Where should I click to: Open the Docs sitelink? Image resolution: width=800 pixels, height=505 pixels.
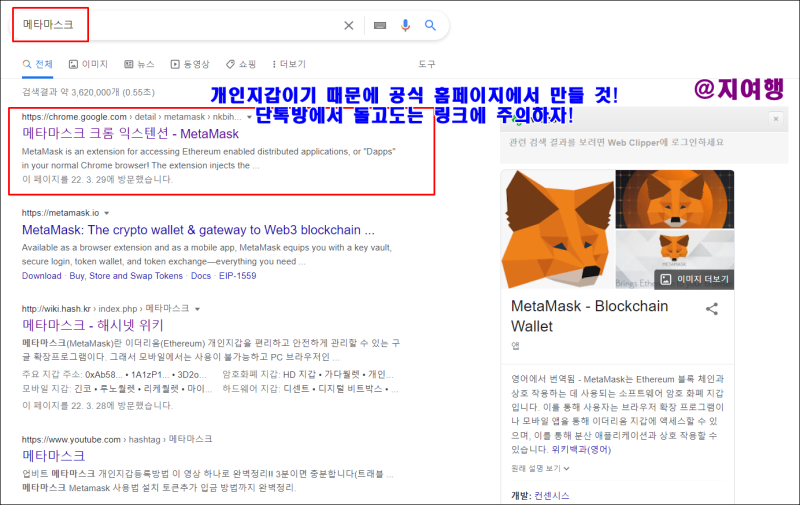(201, 276)
